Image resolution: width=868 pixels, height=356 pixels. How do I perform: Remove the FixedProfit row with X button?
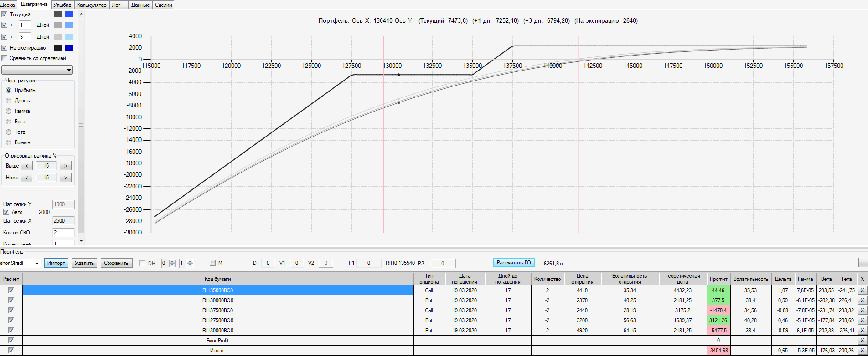862,341
